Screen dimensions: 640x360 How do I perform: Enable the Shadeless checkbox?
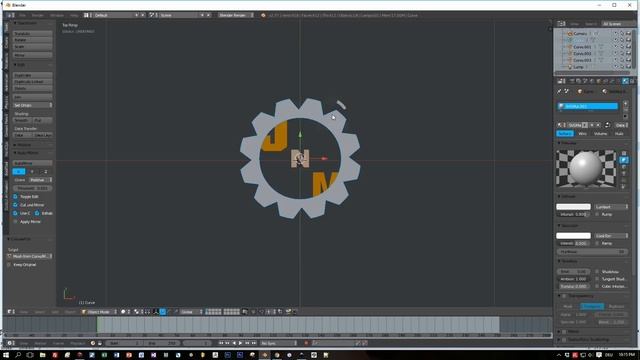point(597,271)
